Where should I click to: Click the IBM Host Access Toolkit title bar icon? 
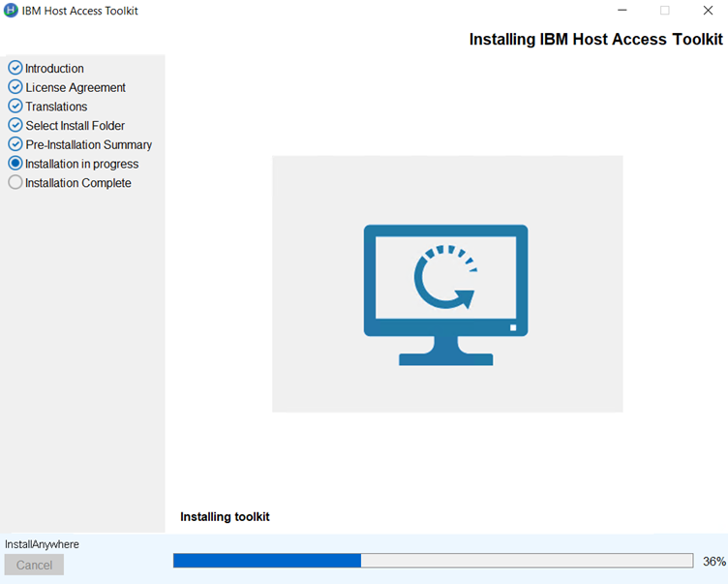(11, 11)
